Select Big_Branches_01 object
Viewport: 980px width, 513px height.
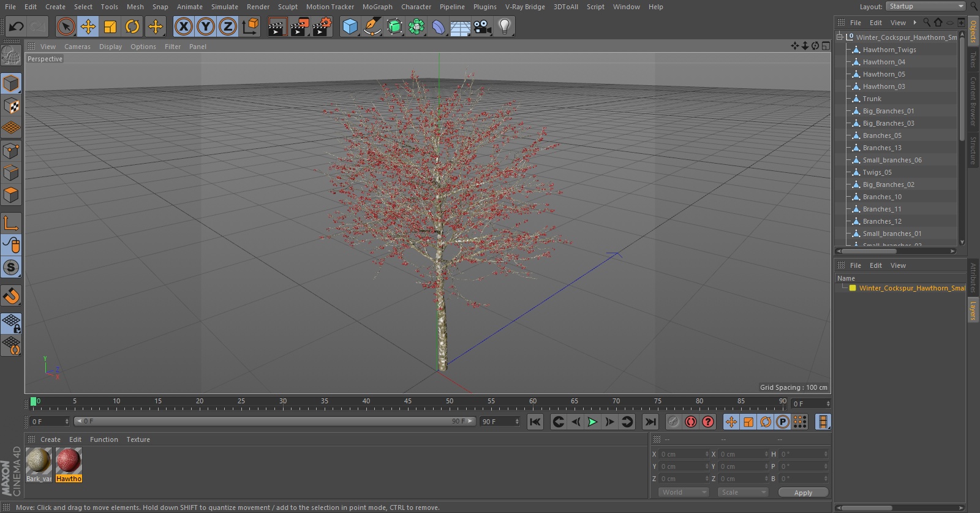click(888, 111)
